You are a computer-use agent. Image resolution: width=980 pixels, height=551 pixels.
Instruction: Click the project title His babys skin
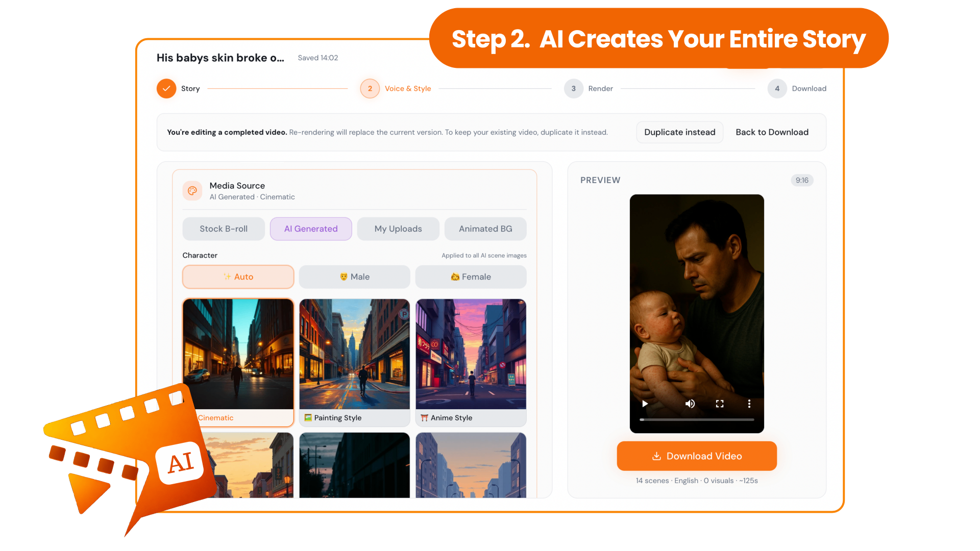(x=220, y=58)
